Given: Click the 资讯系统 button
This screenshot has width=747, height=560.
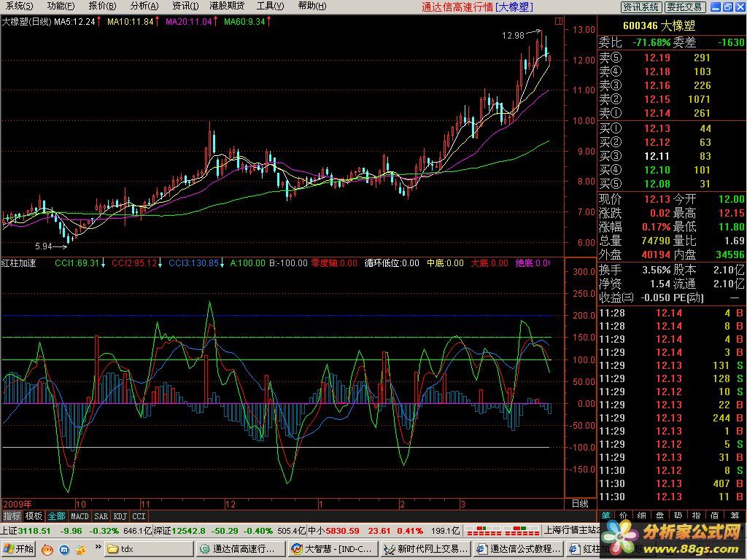Looking at the screenshot, I should click(x=640, y=7).
